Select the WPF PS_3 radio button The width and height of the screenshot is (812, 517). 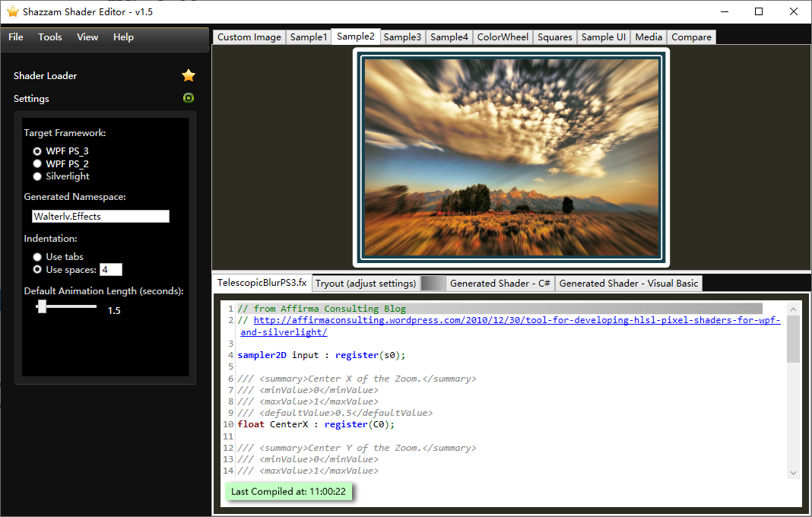(37, 151)
